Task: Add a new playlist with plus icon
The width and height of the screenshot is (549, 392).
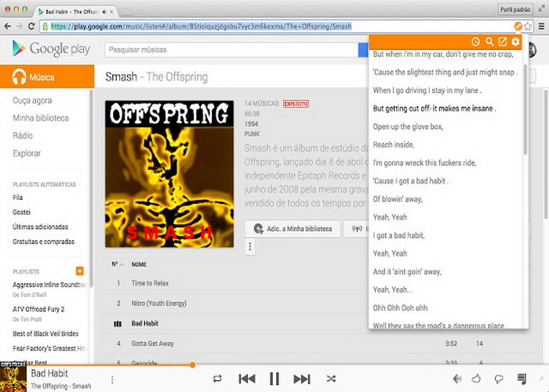Action: 80,271
